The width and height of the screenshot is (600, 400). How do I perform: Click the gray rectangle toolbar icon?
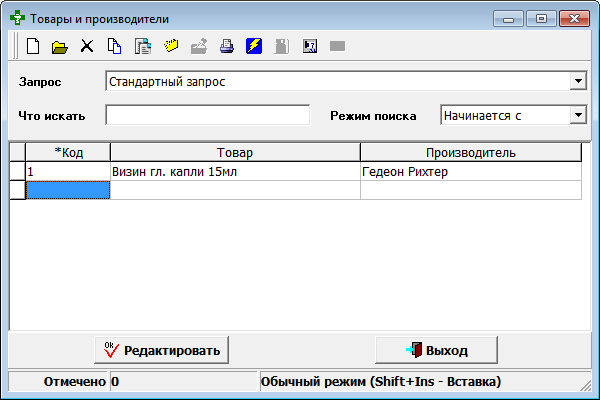[338, 46]
